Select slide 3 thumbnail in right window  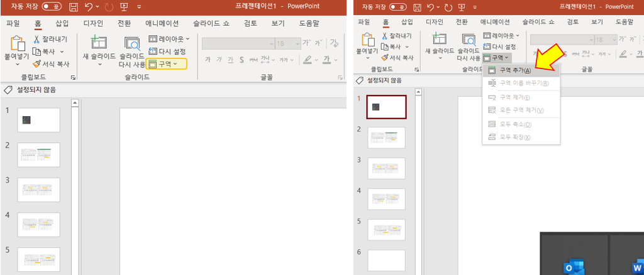386,168
